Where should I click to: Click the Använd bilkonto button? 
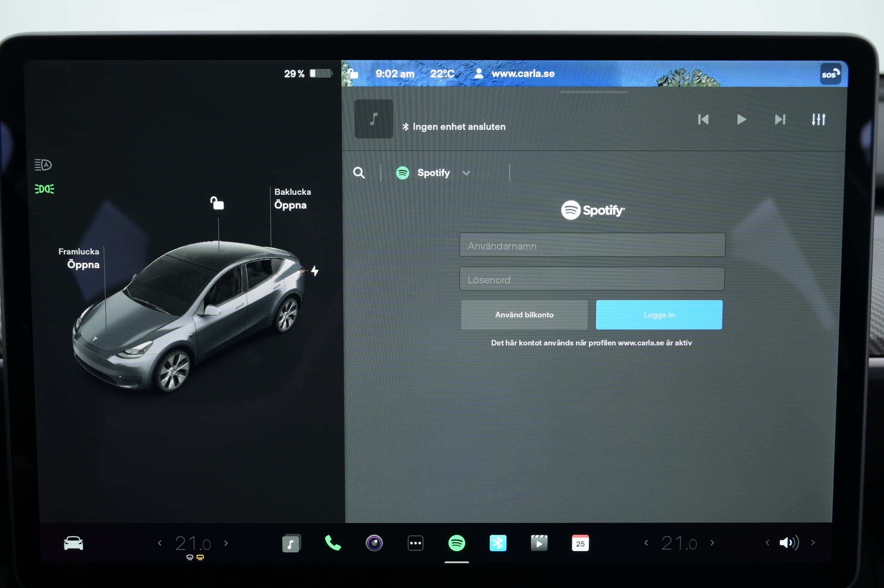pyautogui.click(x=524, y=315)
